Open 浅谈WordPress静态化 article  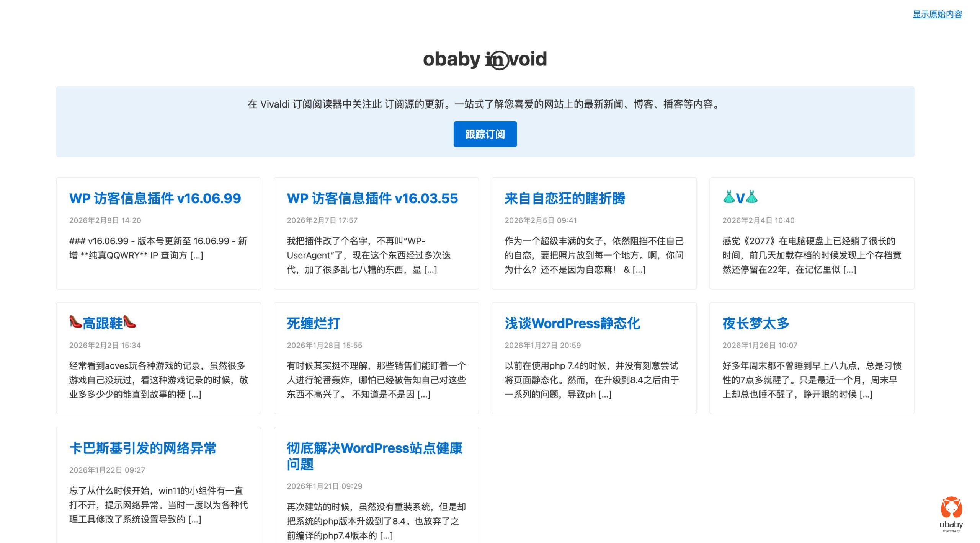pyautogui.click(x=572, y=323)
